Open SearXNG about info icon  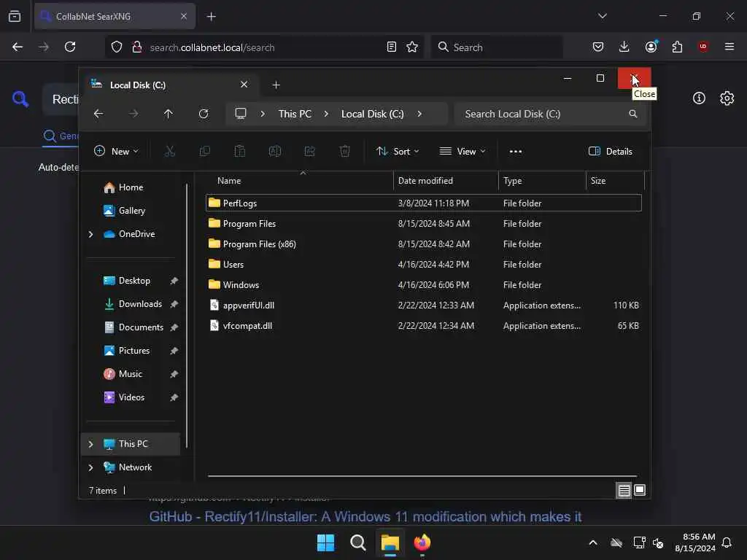[699, 98]
